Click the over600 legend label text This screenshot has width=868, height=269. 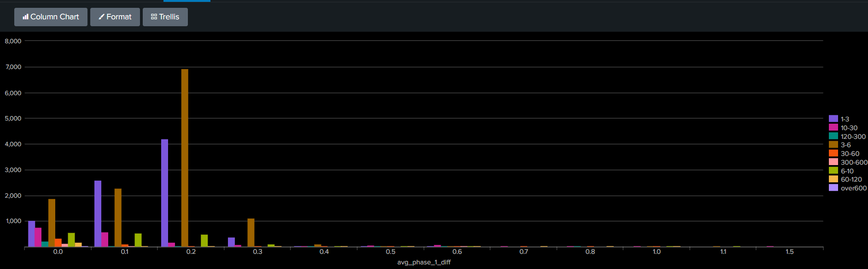(854, 188)
